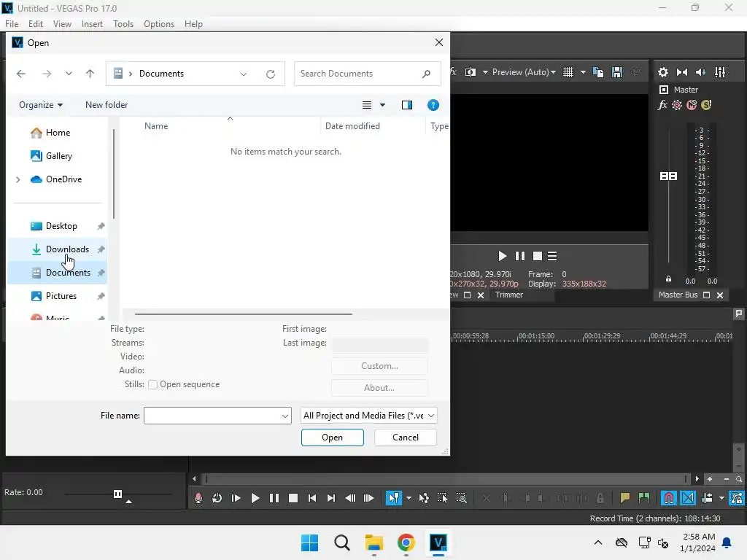The height and width of the screenshot is (560, 747).
Task: Insert a region with the green flags icon
Action: tap(643, 498)
